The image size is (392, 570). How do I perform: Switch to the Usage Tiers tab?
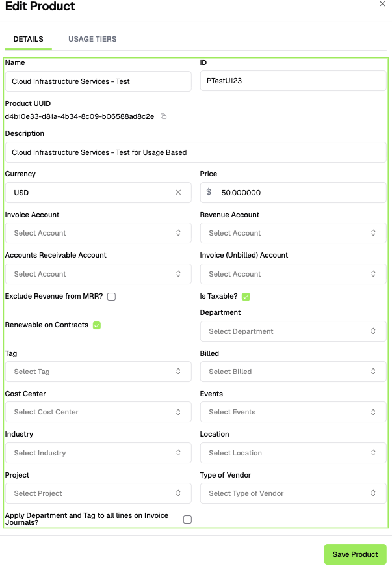(92, 39)
